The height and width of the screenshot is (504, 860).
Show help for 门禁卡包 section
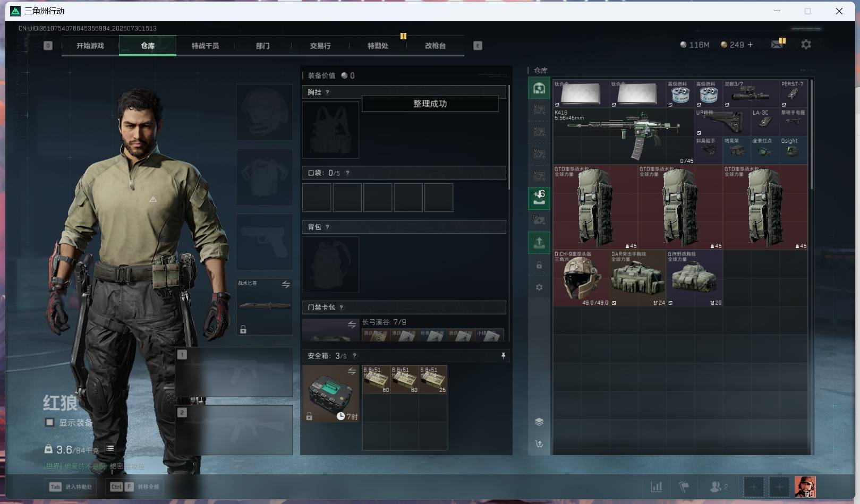click(341, 307)
